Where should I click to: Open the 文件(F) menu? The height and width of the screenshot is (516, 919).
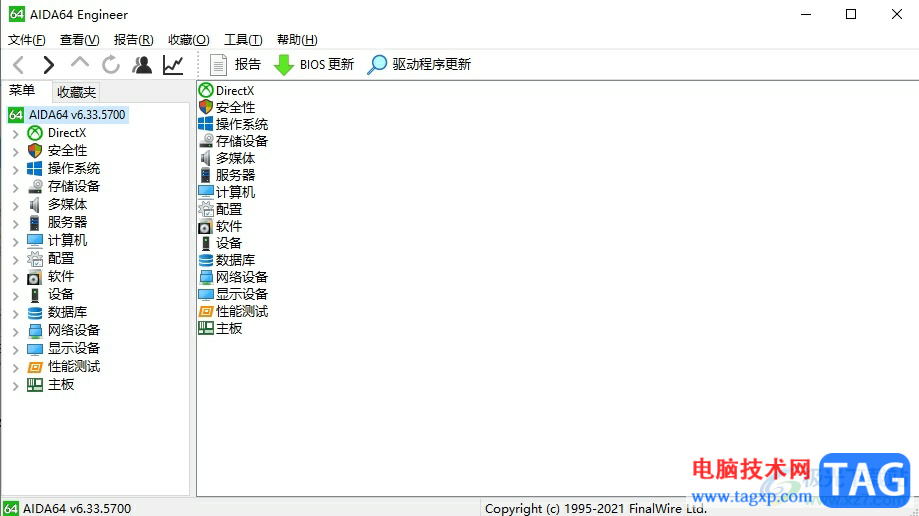pyautogui.click(x=26, y=40)
